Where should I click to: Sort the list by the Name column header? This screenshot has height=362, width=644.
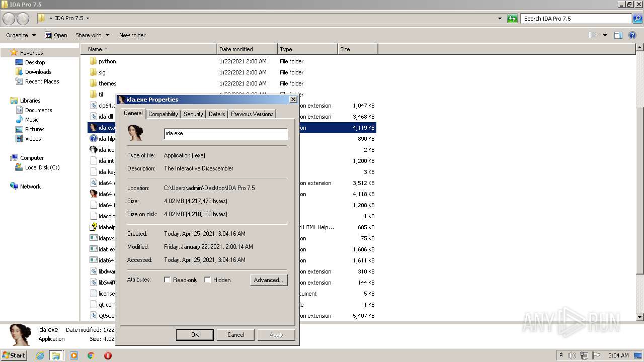click(149, 49)
